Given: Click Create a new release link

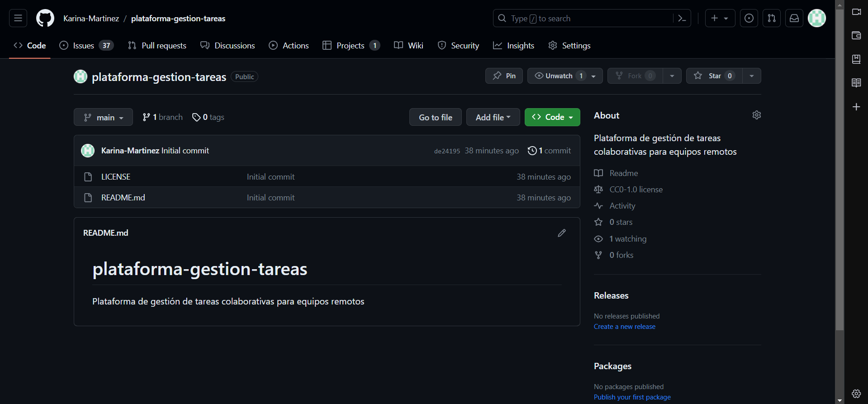Looking at the screenshot, I should click(625, 327).
